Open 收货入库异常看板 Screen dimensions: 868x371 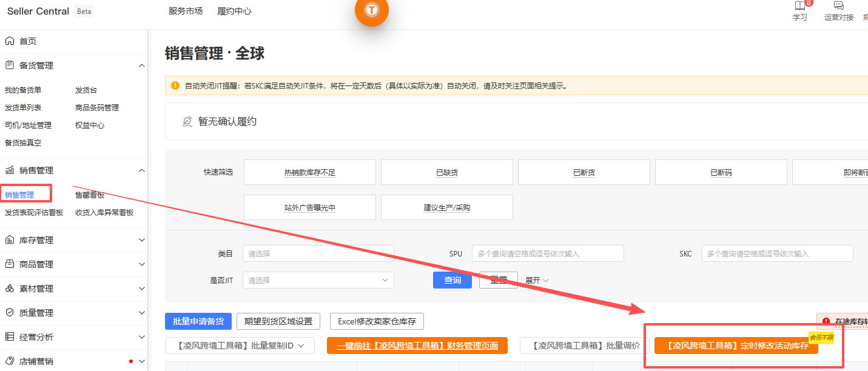(x=104, y=212)
